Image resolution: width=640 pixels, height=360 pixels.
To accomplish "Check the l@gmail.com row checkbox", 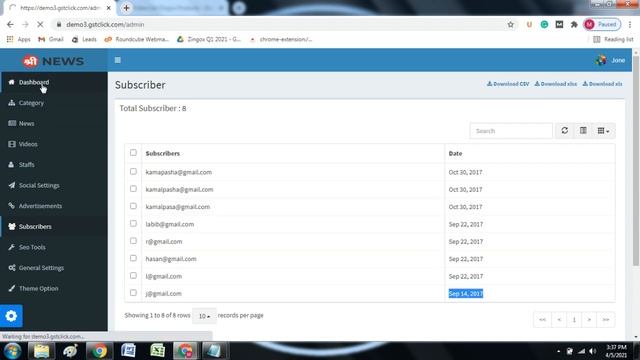I will click(x=133, y=276).
